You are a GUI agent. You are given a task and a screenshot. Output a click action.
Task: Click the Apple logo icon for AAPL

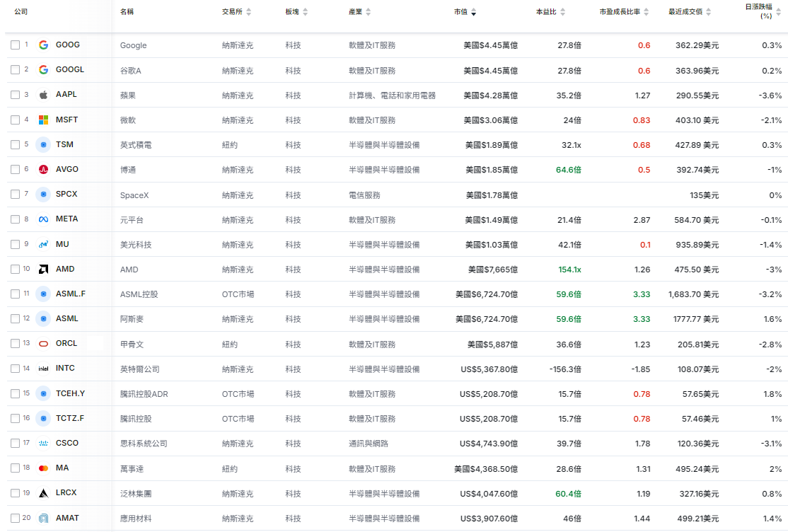tap(44, 95)
